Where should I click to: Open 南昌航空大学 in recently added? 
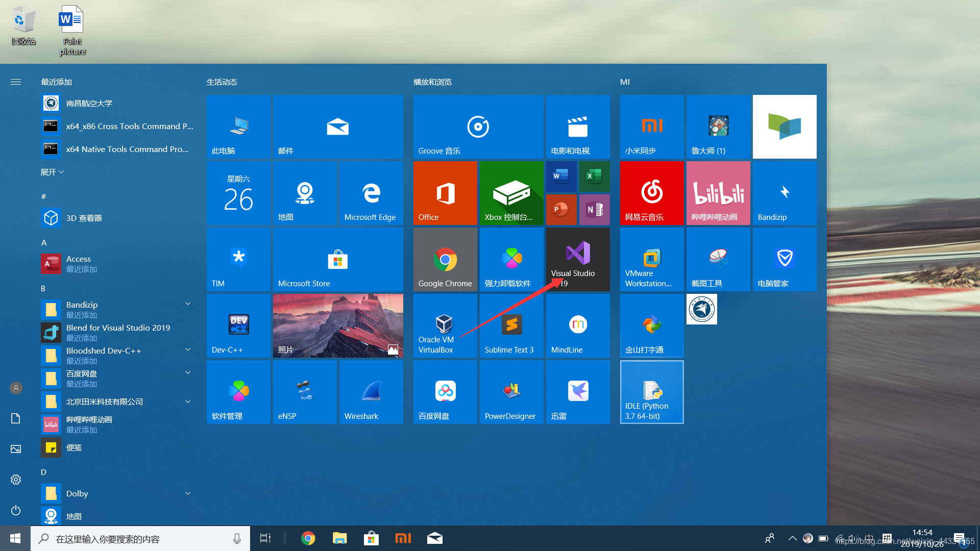pyautogui.click(x=117, y=103)
